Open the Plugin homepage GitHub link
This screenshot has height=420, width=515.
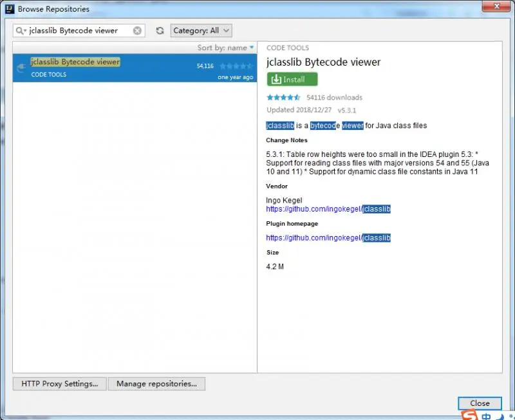click(x=328, y=238)
